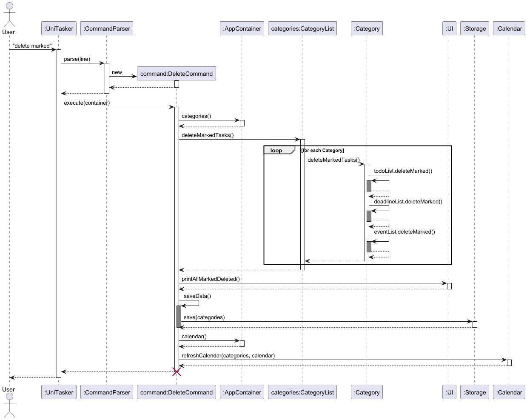Select the top :UniTasker participant header

59,28
